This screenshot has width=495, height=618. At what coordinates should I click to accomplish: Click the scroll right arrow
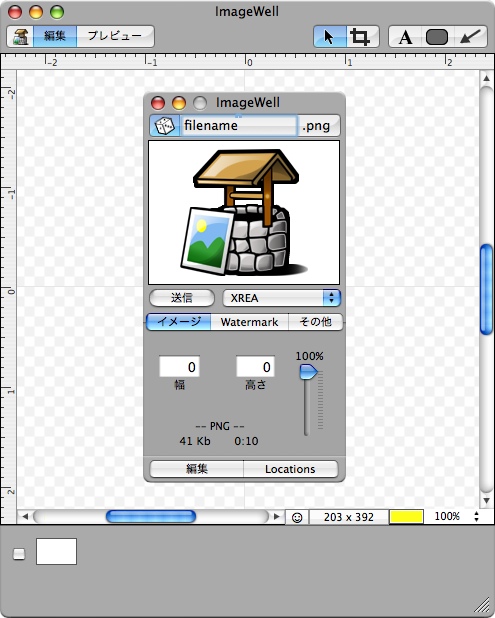click(x=277, y=516)
